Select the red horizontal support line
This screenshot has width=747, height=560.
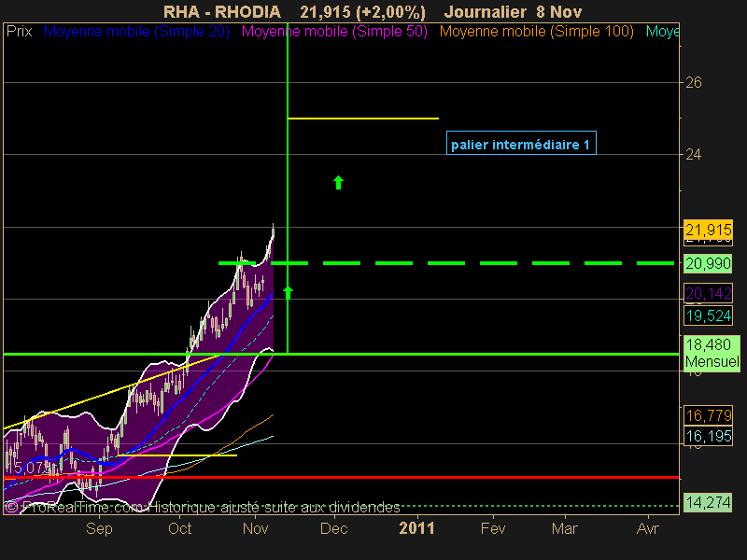point(341,477)
